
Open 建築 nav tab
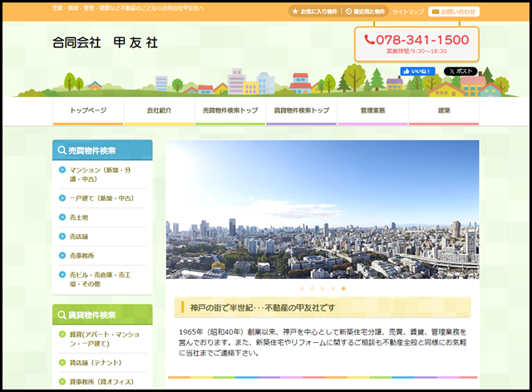[x=444, y=111]
